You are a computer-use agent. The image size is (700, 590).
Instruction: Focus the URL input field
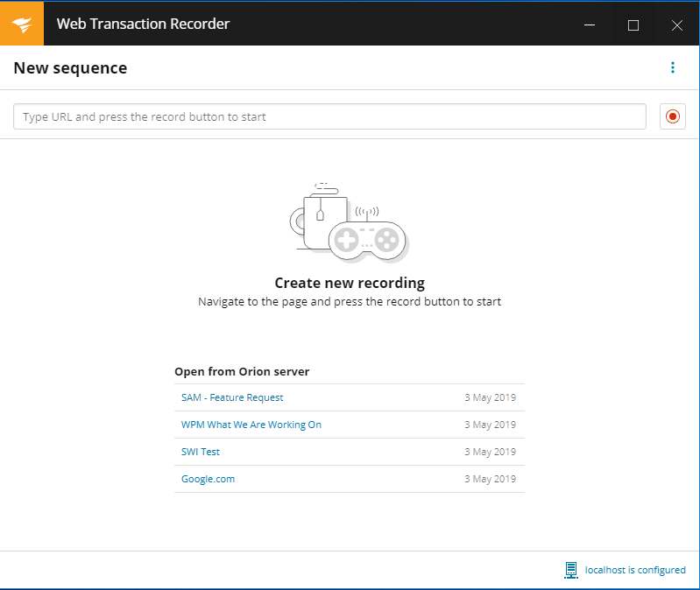pyautogui.click(x=329, y=116)
